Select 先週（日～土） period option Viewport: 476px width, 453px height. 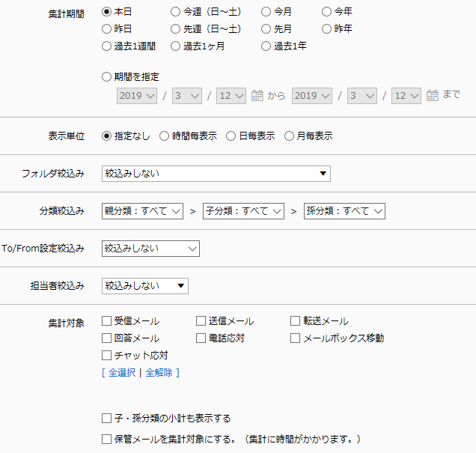(175, 29)
